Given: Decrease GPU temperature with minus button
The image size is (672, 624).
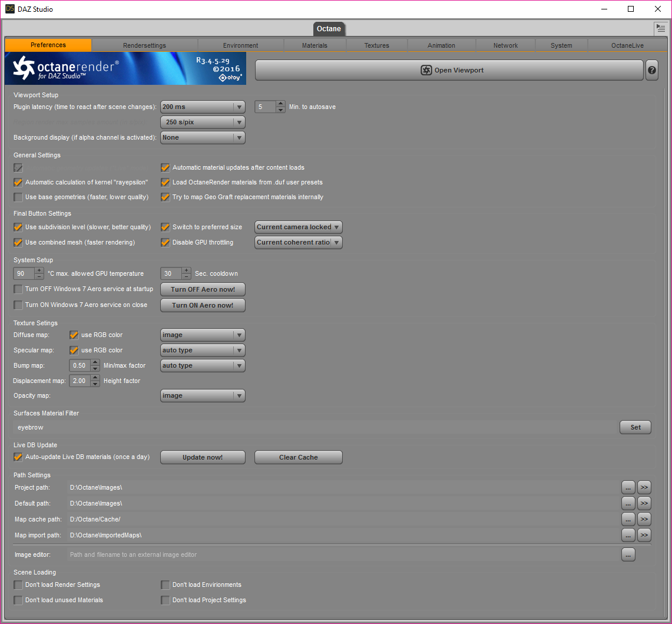Looking at the screenshot, I should click(x=39, y=276).
